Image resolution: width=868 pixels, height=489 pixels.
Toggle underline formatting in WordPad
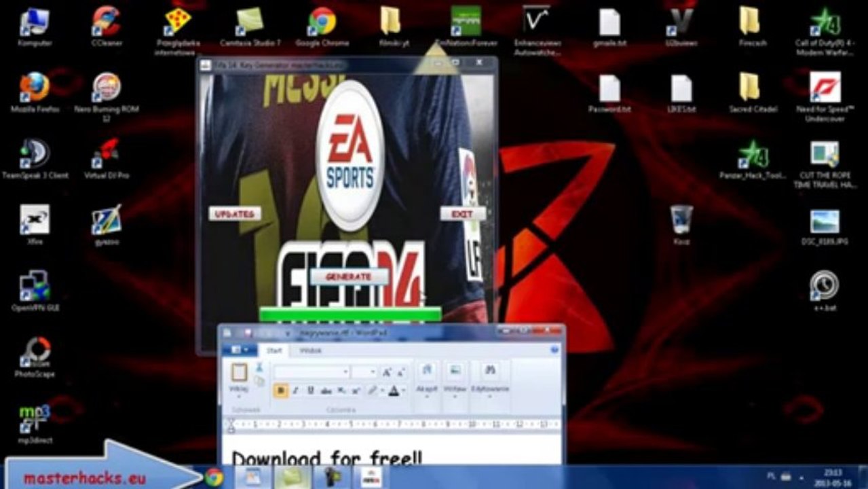click(x=310, y=391)
